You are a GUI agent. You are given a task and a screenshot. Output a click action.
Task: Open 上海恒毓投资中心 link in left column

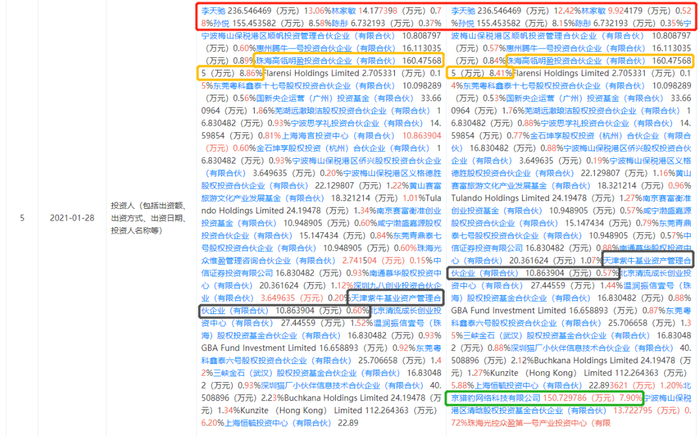point(278,423)
